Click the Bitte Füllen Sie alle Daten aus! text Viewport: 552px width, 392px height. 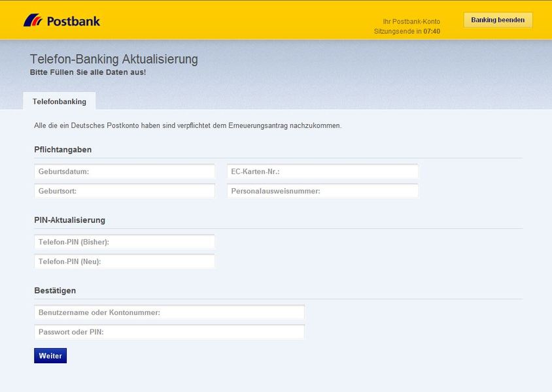88,72
